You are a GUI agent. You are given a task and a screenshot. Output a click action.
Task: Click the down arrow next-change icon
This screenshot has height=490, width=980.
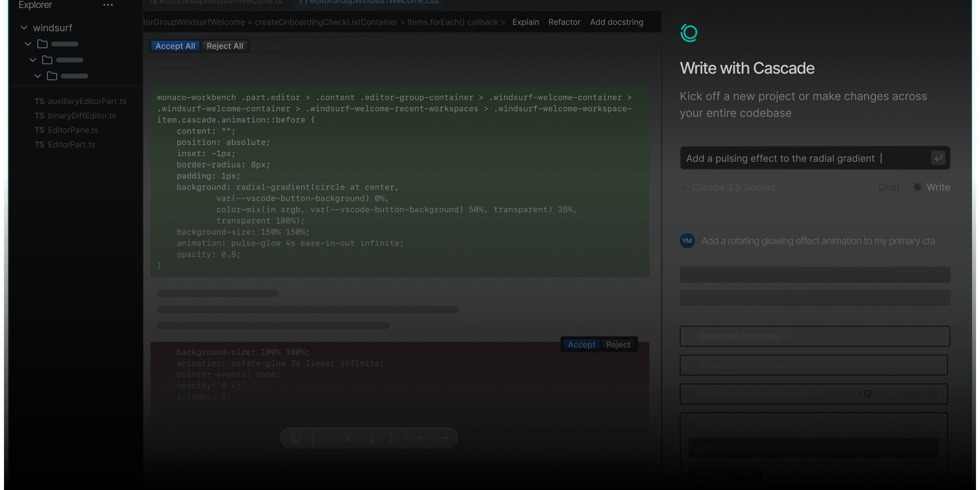(372, 438)
